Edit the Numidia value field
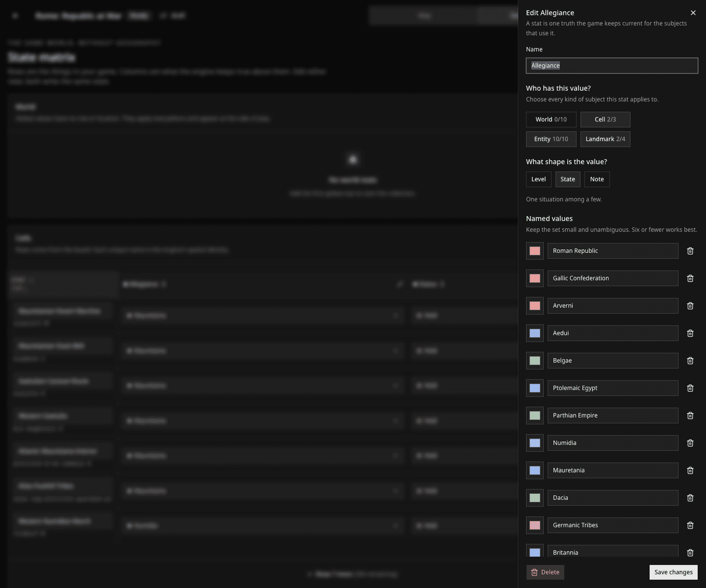 click(613, 443)
